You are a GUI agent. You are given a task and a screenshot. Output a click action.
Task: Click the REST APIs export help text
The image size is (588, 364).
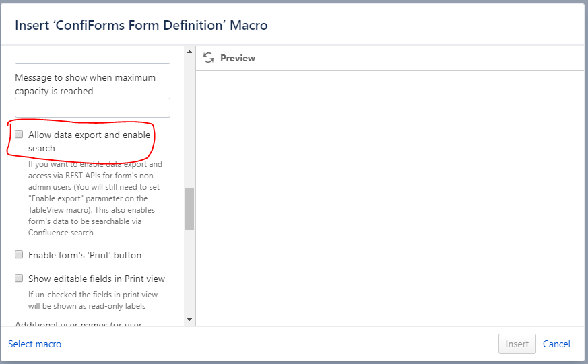[x=94, y=198]
